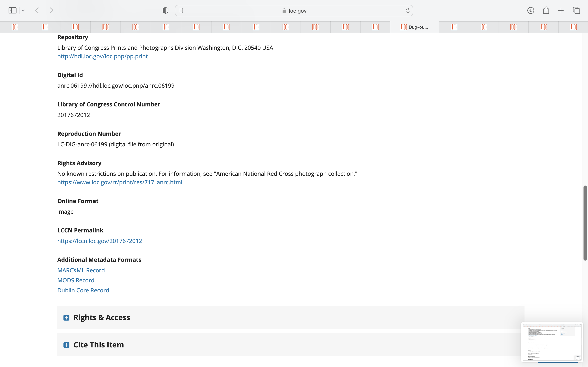Screen dimensions: 588x367
Task: Click the privacy shield icon
Action: (165, 10)
